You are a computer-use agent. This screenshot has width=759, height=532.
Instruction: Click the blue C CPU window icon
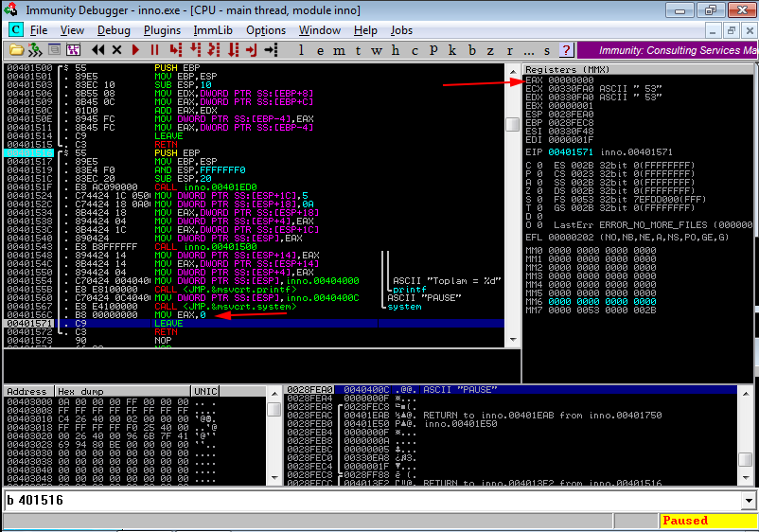click(15, 30)
